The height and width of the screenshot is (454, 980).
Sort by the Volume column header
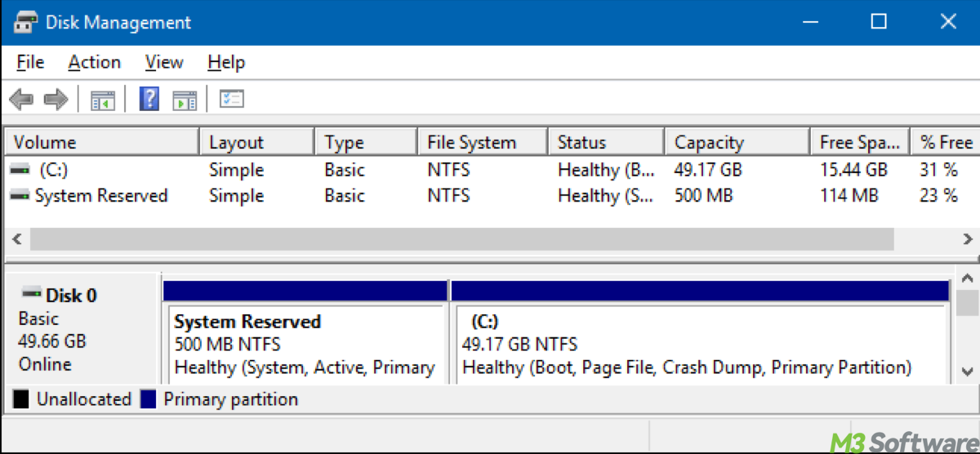tap(102, 142)
